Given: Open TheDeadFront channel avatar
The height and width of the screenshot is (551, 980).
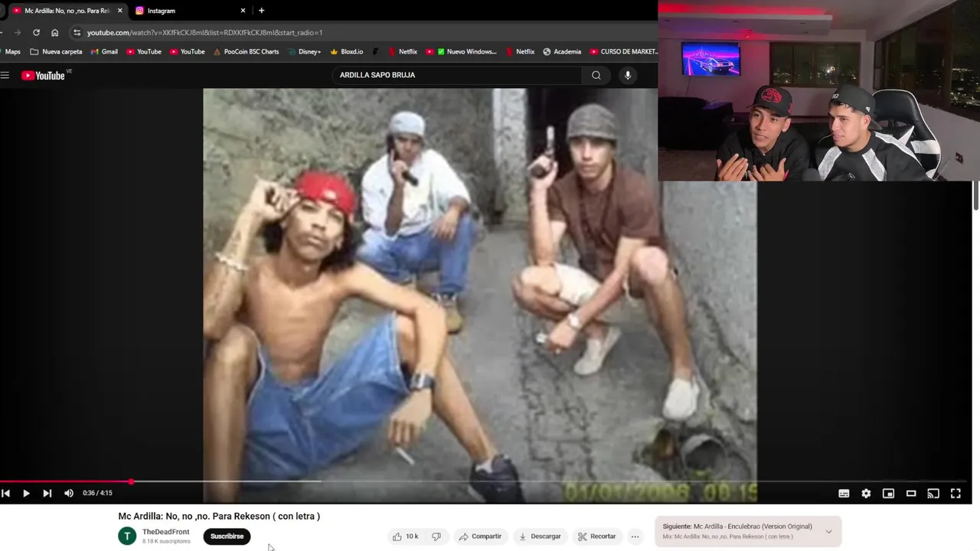Looking at the screenshot, I should pos(127,536).
